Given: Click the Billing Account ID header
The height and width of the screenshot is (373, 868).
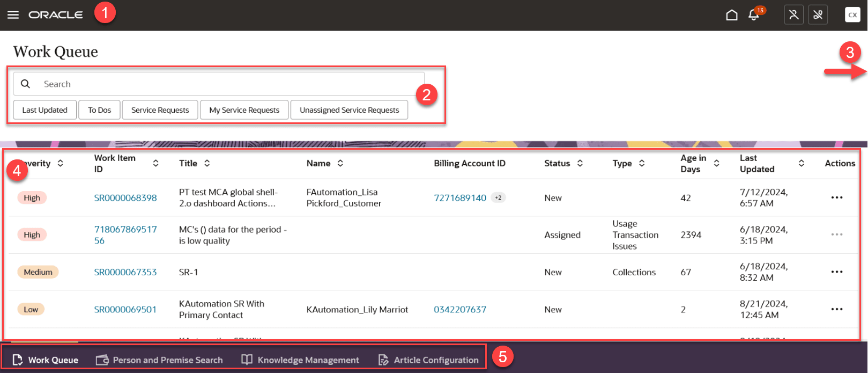Looking at the screenshot, I should tap(470, 163).
